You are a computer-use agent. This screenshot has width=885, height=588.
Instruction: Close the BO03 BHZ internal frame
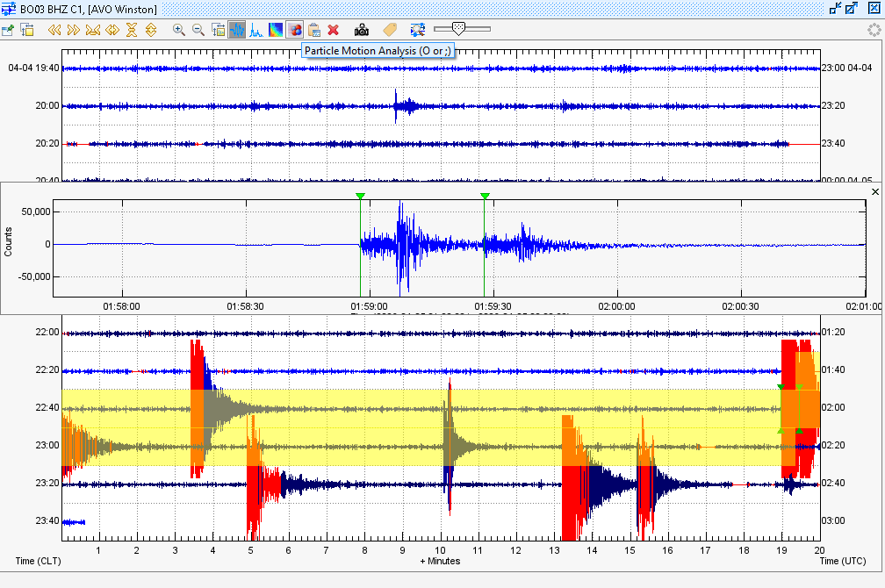click(874, 8)
